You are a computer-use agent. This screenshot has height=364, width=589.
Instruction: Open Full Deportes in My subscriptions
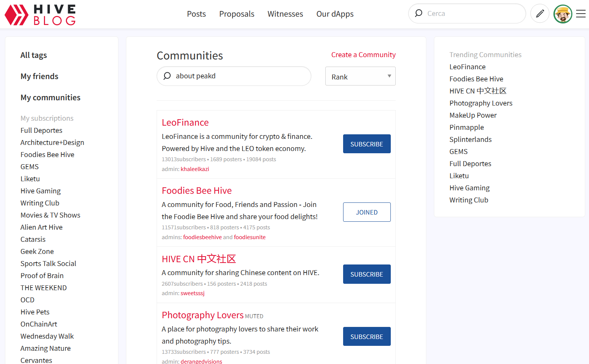tap(41, 131)
